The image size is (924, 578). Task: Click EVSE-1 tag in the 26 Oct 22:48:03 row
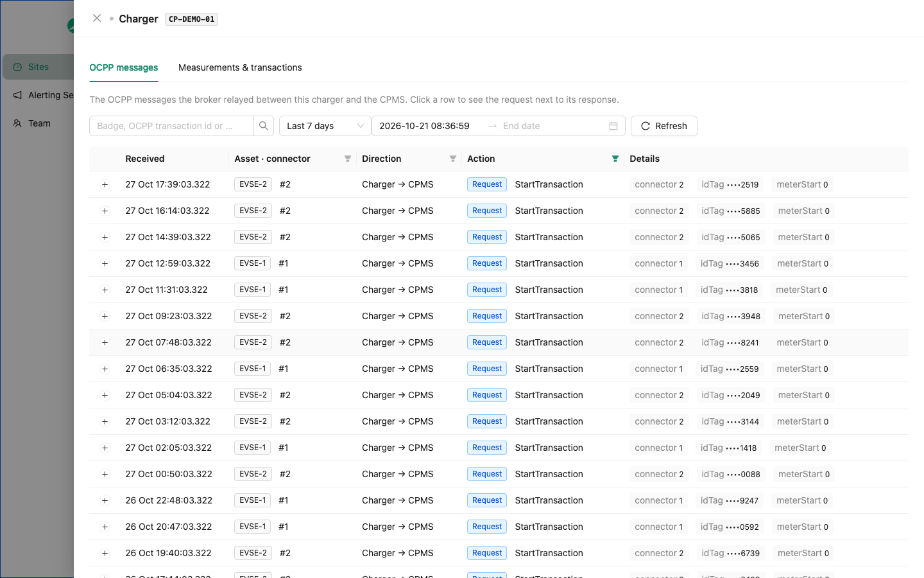(x=252, y=500)
